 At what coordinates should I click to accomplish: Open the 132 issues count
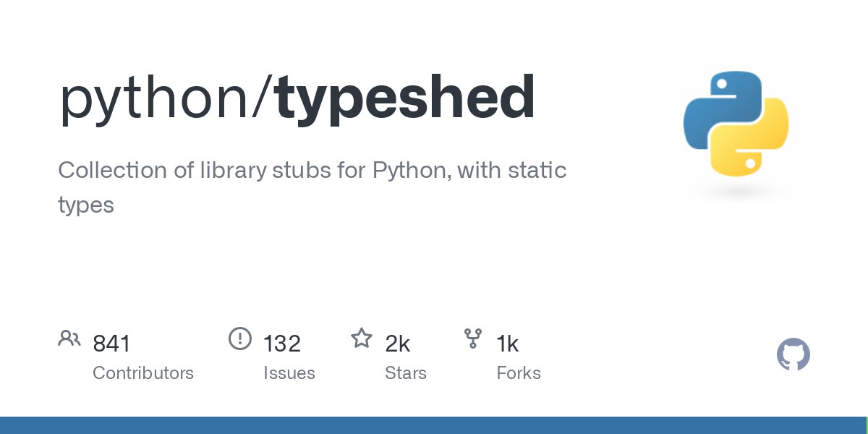tap(282, 344)
